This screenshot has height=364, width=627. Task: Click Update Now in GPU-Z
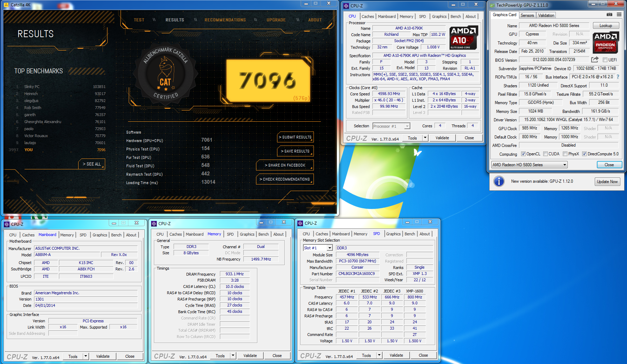coord(607,182)
